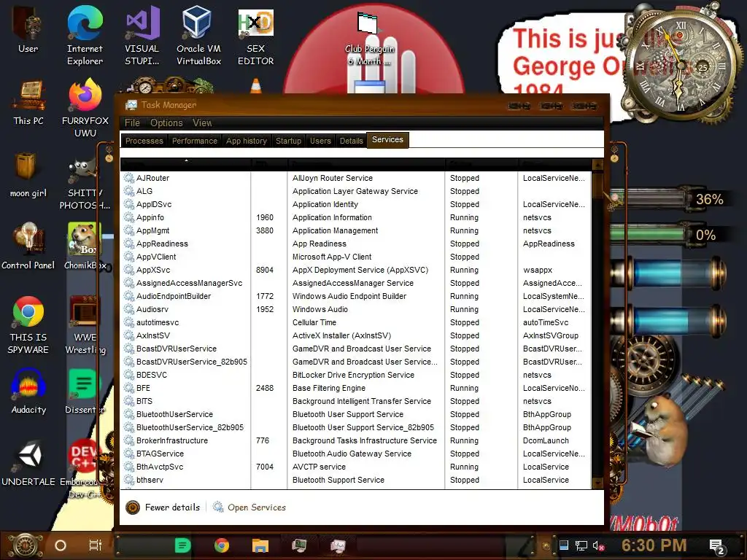Open Club Penguin 6 Month desktop file
The height and width of the screenshot is (560, 747).
click(369, 39)
